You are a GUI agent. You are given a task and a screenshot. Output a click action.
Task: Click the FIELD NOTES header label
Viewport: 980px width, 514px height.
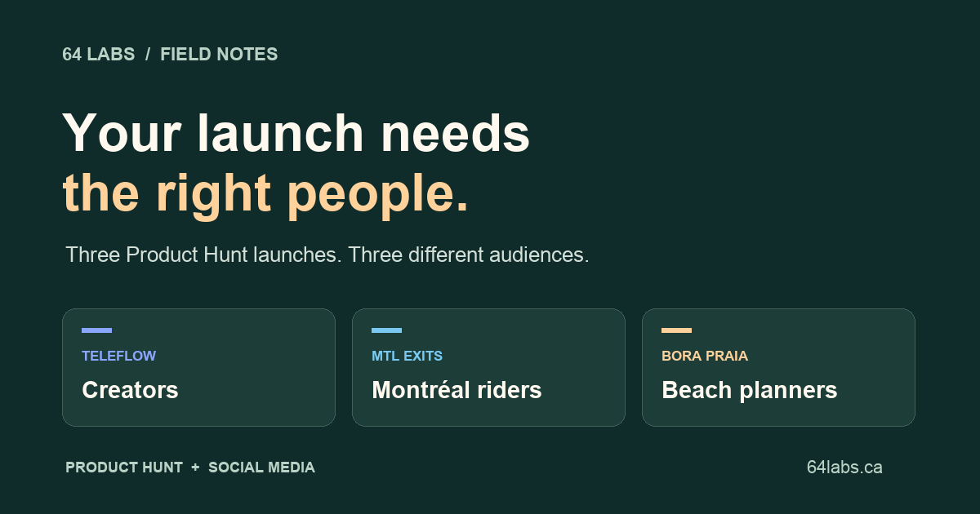click(x=219, y=55)
